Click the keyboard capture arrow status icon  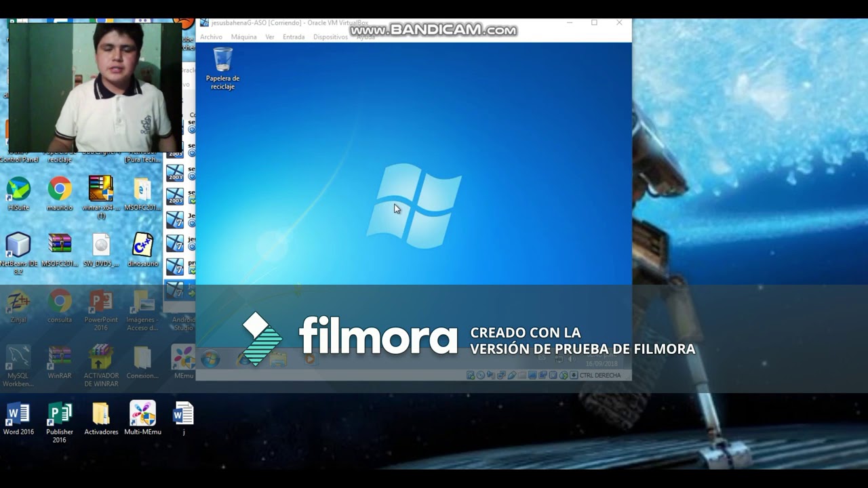pyautogui.click(x=574, y=375)
